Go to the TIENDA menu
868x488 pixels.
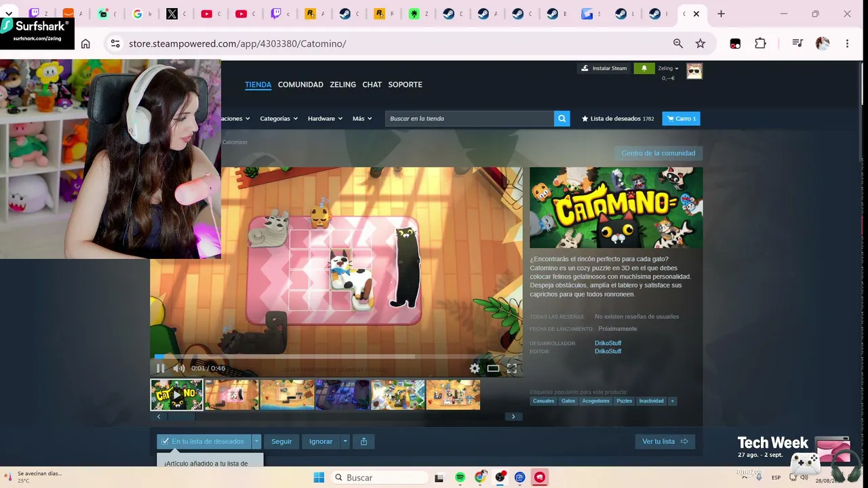(x=258, y=85)
